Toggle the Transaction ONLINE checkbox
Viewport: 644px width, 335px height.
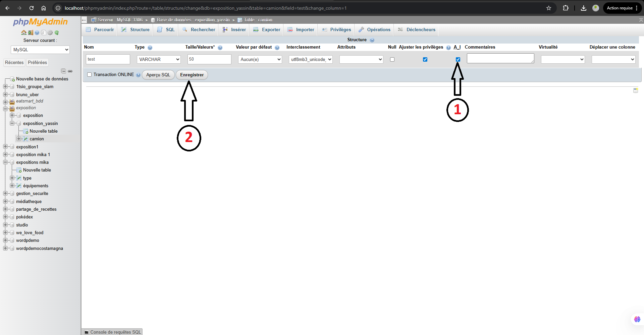pyautogui.click(x=89, y=74)
